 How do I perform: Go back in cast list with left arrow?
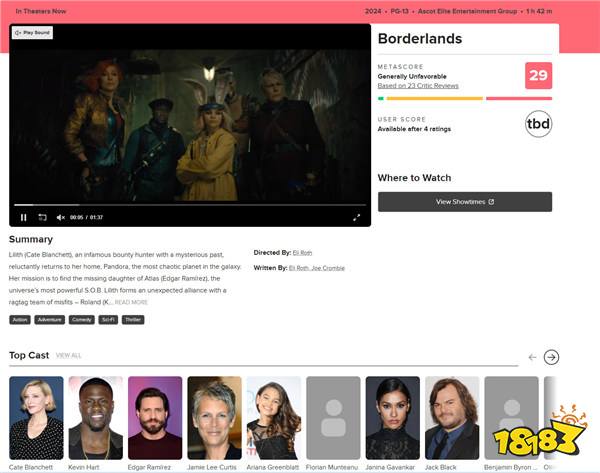click(x=532, y=357)
